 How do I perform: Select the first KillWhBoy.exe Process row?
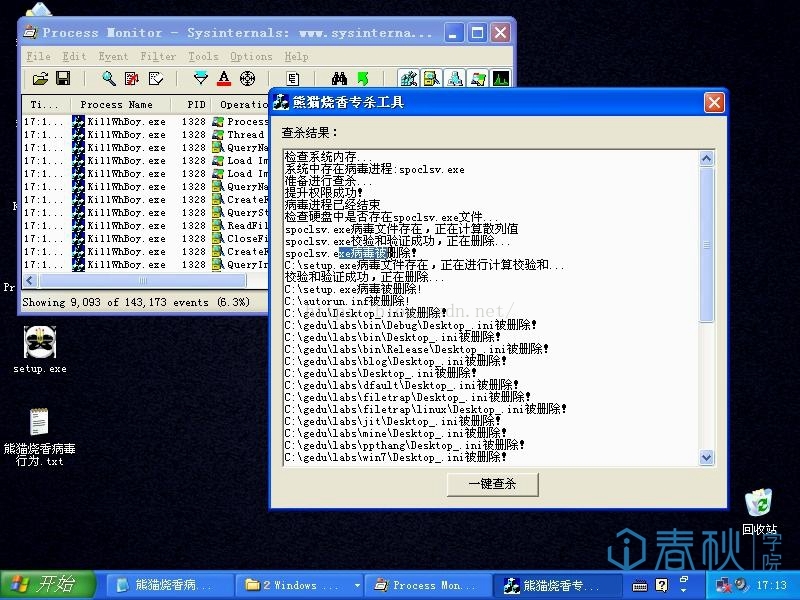pyautogui.click(x=145, y=121)
